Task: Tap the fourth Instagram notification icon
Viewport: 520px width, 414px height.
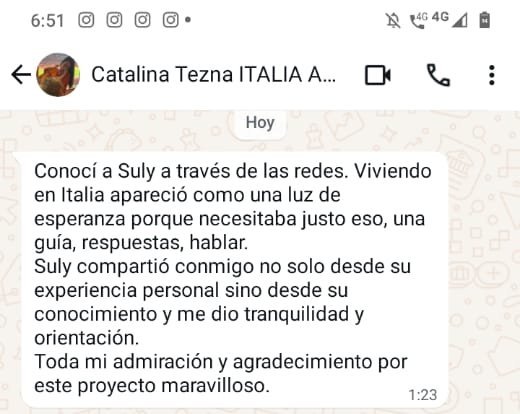Action: click(x=170, y=20)
